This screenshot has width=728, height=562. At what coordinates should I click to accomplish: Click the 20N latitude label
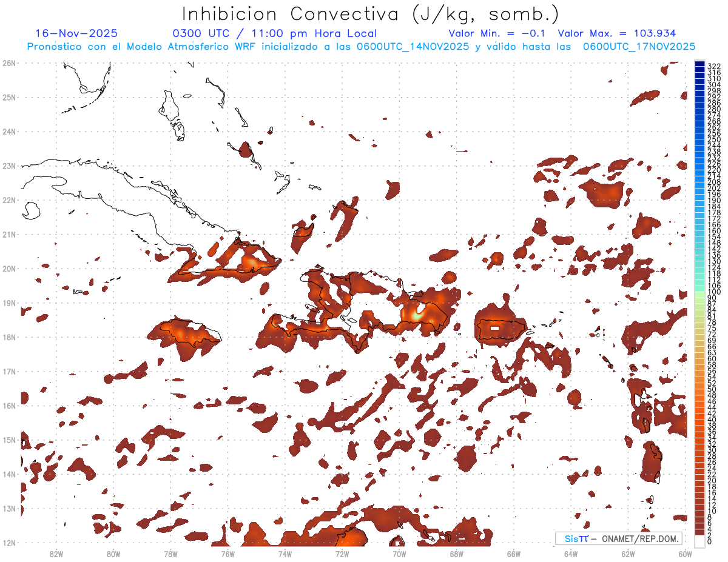tap(9, 269)
